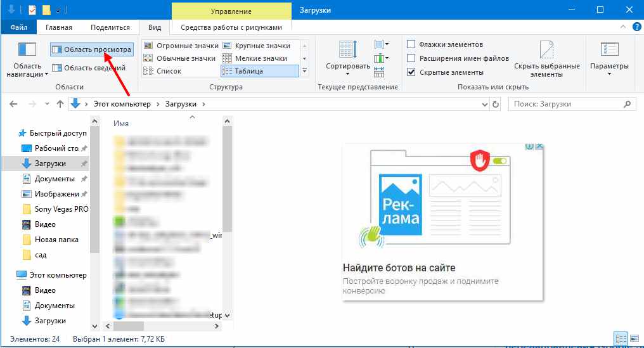
Task: Uncheck the Скрытые элементы checkbox
Action: pyautogui.click(x=411, y=72)
